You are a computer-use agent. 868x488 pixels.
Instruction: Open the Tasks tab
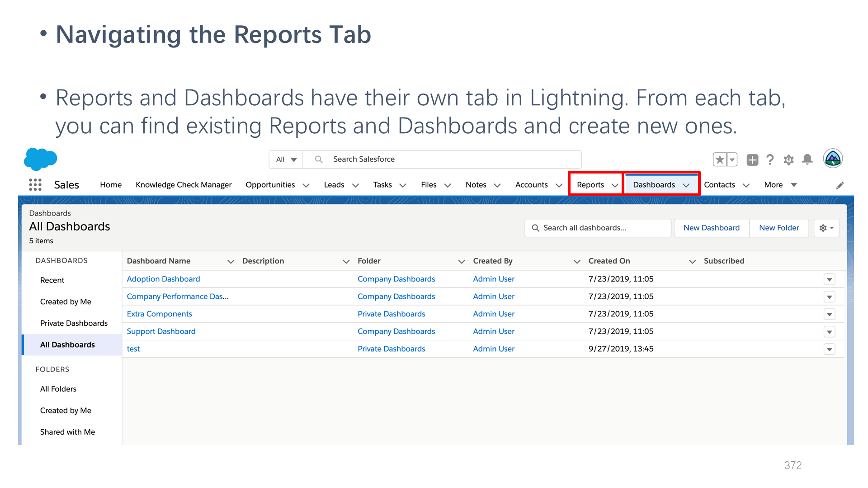(x=382, y=185)
